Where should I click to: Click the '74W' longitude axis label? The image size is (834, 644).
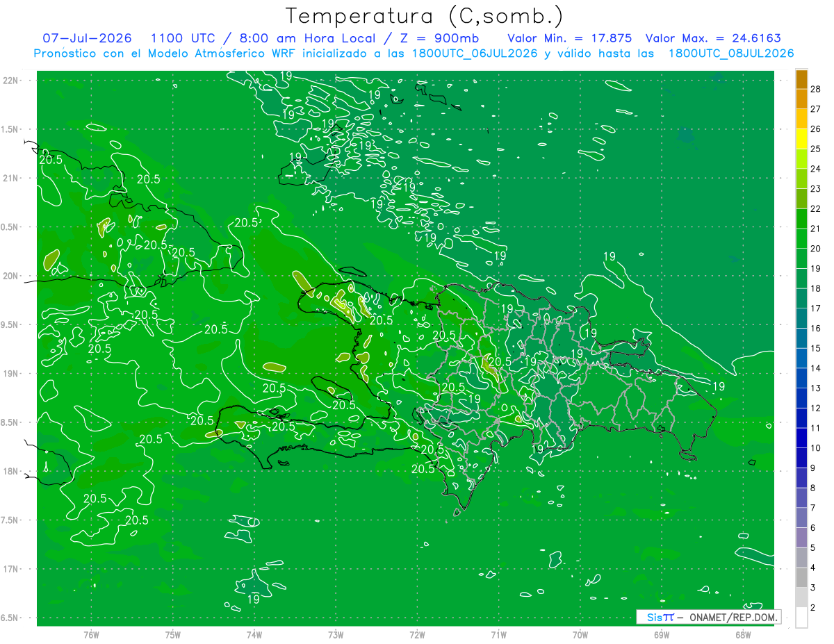click(254, 635)
